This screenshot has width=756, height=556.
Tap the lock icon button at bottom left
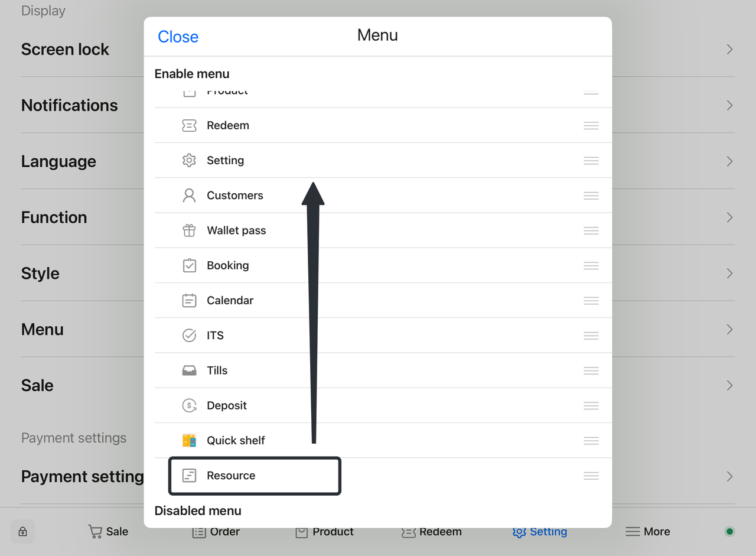(22, 531)
